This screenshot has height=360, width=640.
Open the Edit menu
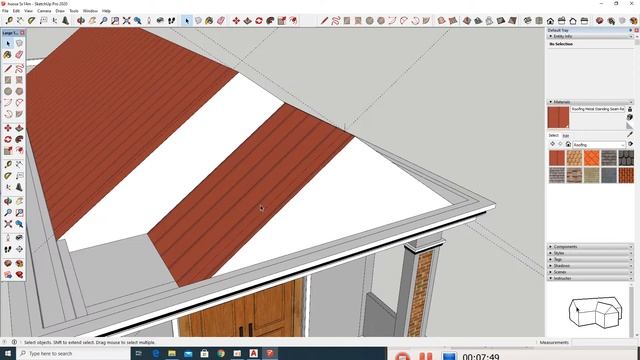point(16,11)
